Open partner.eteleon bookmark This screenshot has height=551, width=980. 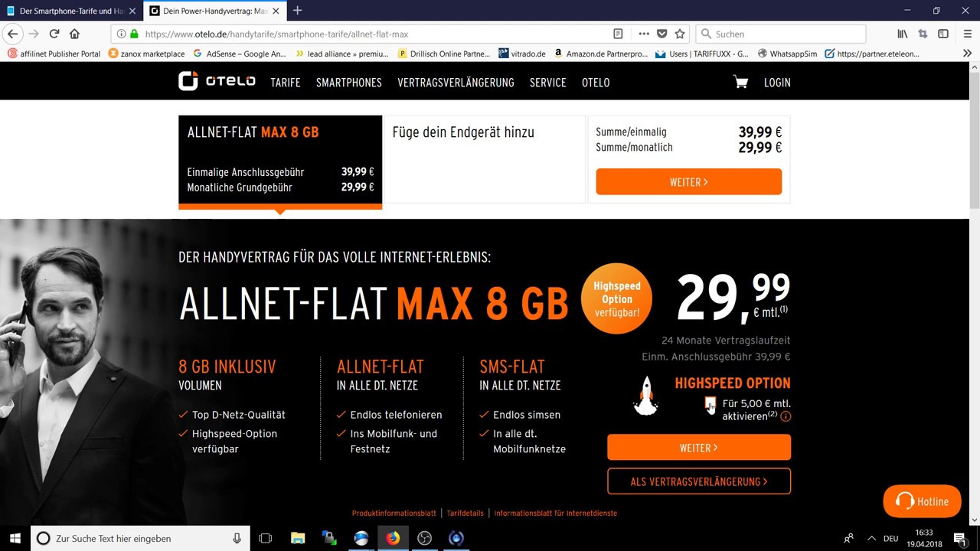point(872,54)
